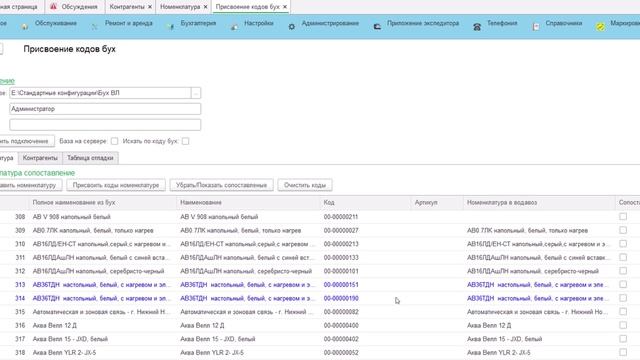Open the Приложение экспедитора icon
The width and height of the screenshot is (640, 360).
(377, 27)
